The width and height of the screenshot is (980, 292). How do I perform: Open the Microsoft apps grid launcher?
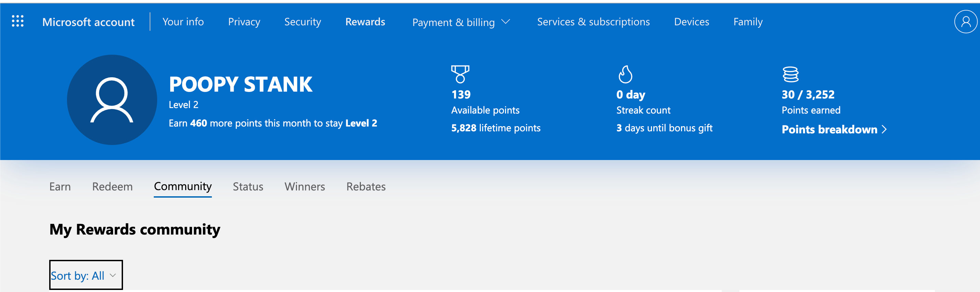(17, 21)
